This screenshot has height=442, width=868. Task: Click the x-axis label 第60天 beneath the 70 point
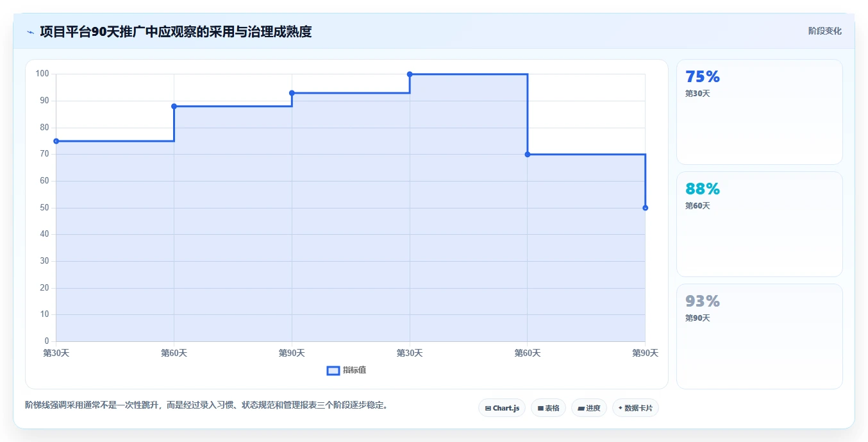tap(528, 353)
